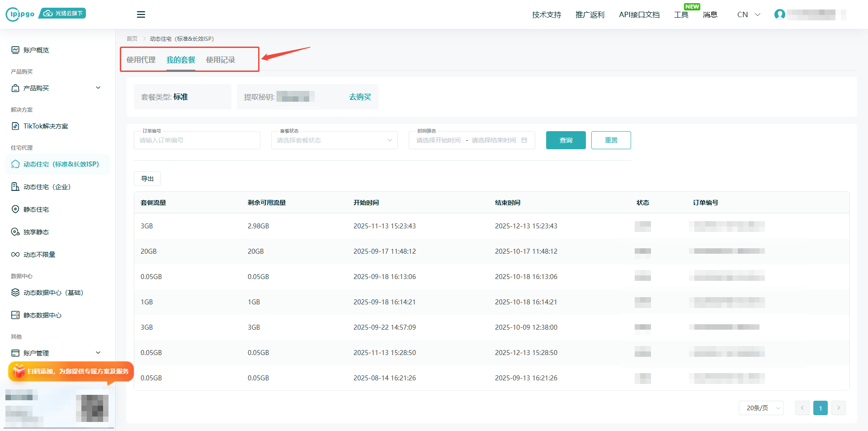Open 动态数据中心（基础）page
This screenshot has width=868, height=431.
(53, 293)
